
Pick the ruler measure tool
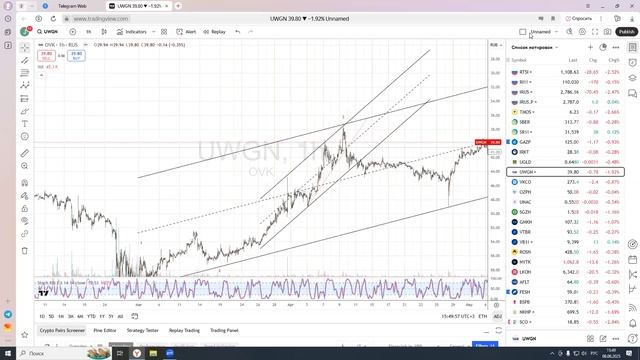coord(25,153)
